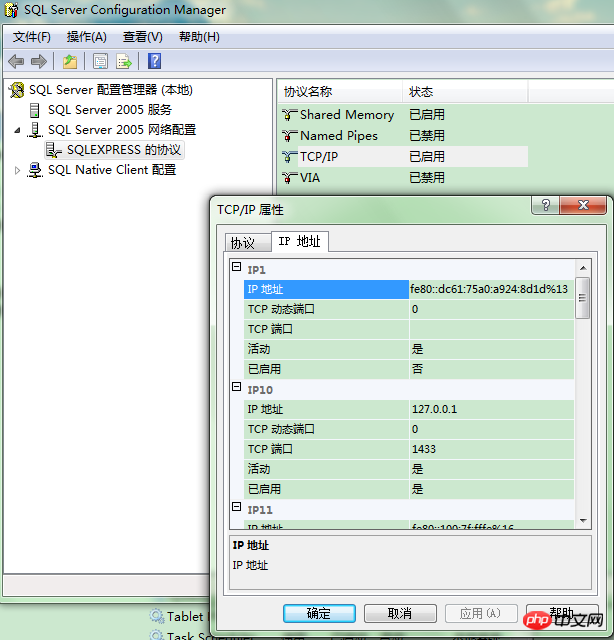Click the SQL Native Client 配置 tree icon
The width and height of the screenshot is (614, 640).
point(35,170)
